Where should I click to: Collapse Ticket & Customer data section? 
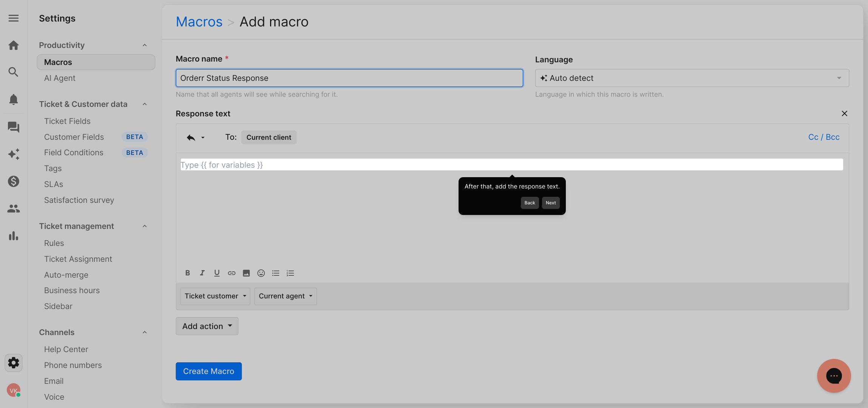tap(145, 104)
